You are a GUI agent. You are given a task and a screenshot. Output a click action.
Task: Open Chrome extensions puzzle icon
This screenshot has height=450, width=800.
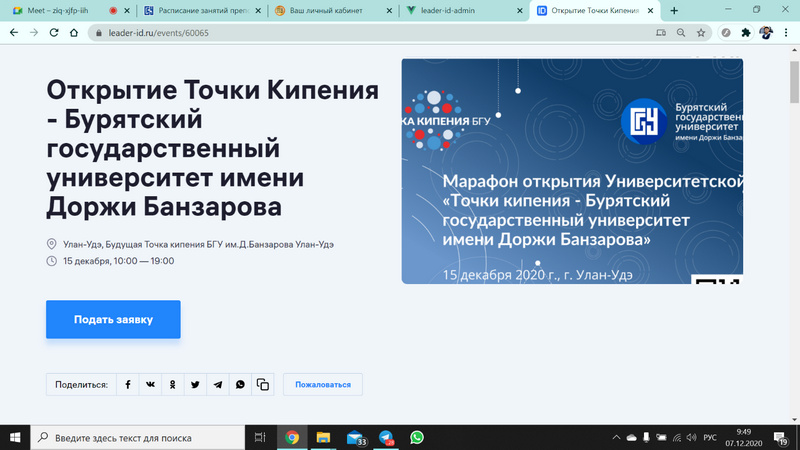745,32
